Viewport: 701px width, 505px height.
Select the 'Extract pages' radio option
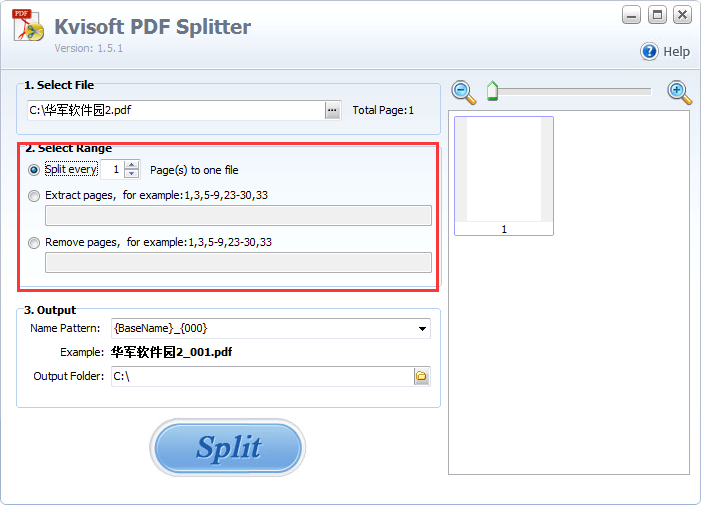34,196
